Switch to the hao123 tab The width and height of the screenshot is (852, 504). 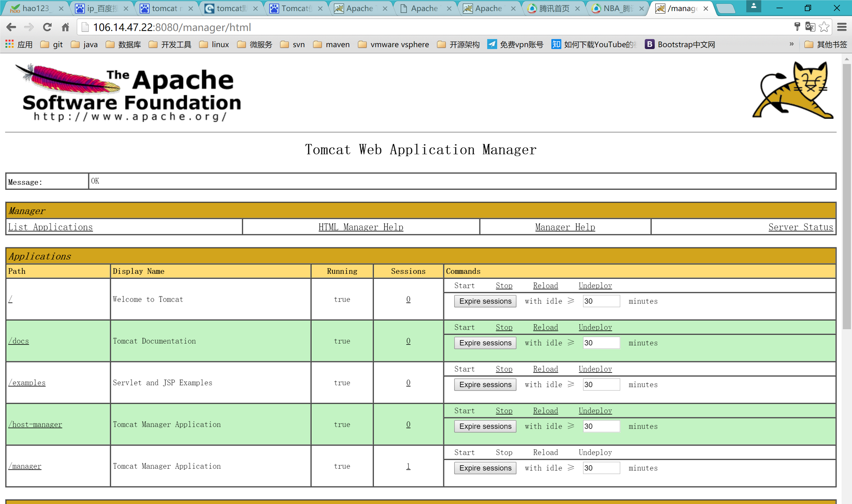coord(35,9)
